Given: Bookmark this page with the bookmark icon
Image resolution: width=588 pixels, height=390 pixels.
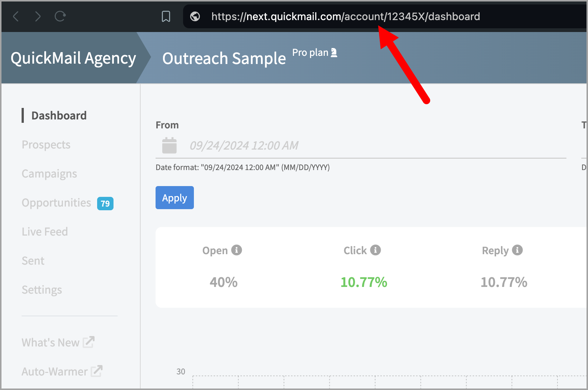Looking at the screenshot, I should coord(166,16).
